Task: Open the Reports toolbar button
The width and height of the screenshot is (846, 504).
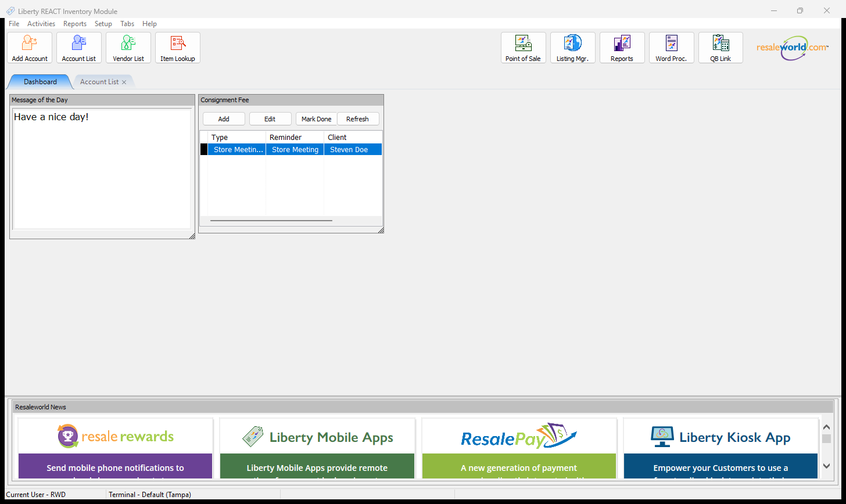Action: pyautogui.click(x=622, y=48)
